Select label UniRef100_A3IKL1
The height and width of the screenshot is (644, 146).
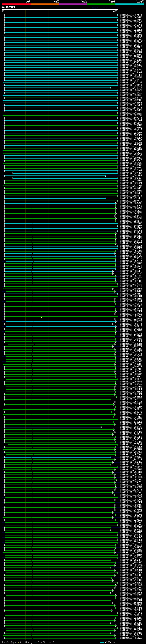[131, 75]
